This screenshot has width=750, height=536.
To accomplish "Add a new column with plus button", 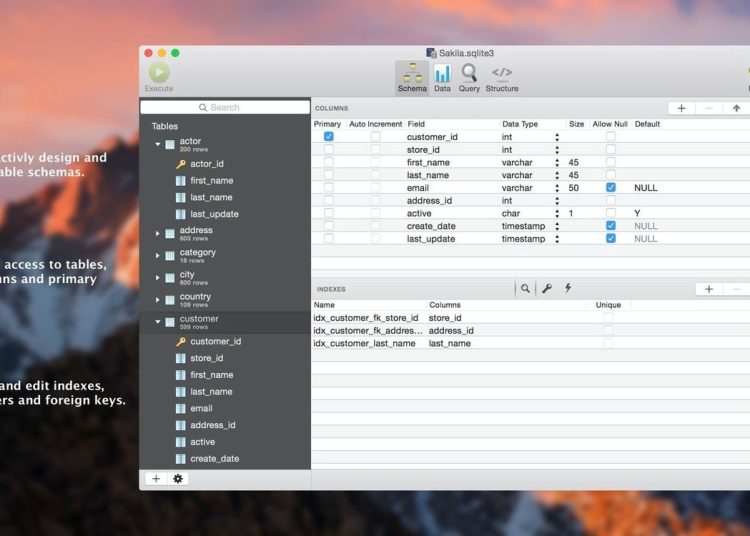I will pyautogui.click(x=681, y=107).
